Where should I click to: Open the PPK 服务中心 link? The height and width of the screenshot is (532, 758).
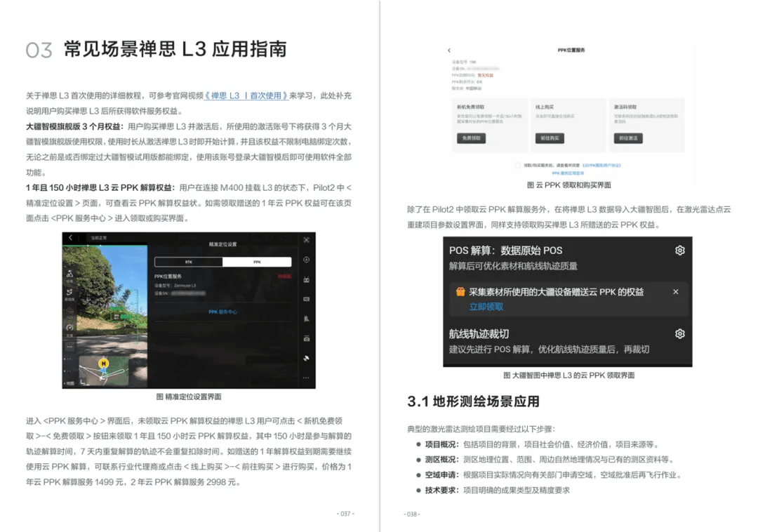click(x=223, y=312)
